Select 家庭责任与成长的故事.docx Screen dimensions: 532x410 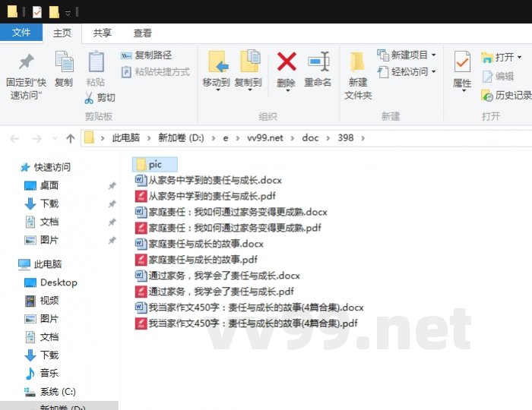pyautogui.click(x=199, y=244)
